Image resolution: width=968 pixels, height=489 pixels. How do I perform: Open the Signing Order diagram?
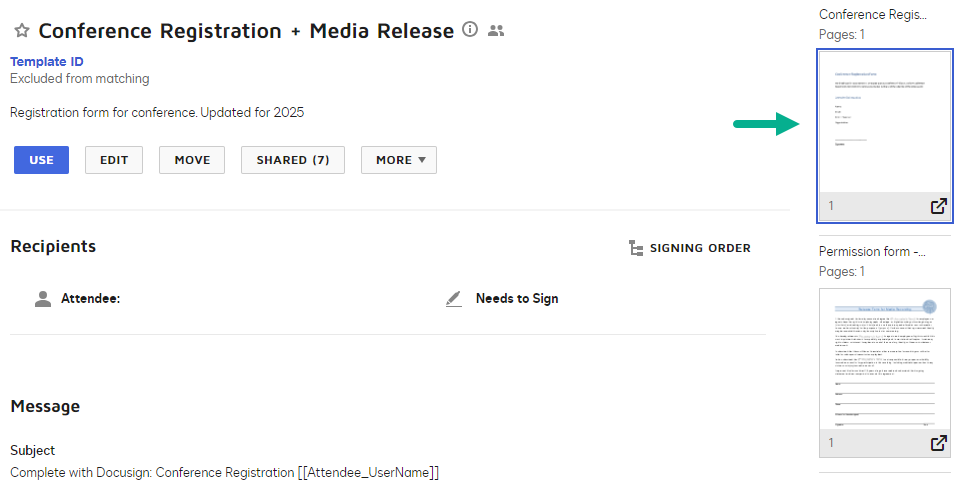[690, 248]
